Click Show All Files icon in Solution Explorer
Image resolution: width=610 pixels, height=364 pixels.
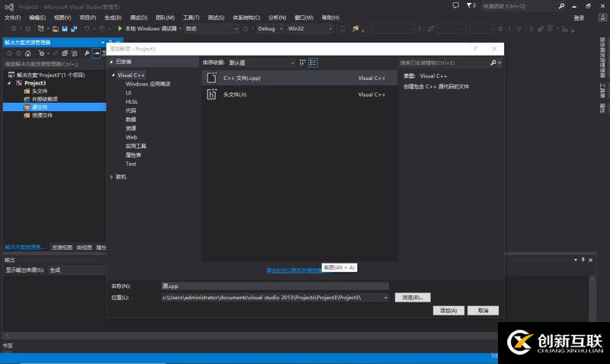(74, 53)
